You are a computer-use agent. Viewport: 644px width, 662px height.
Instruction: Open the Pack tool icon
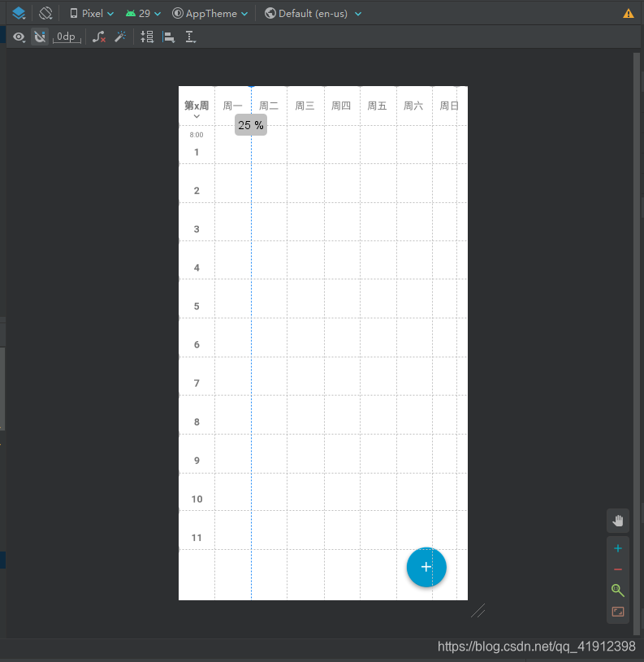tap(147, 37)
